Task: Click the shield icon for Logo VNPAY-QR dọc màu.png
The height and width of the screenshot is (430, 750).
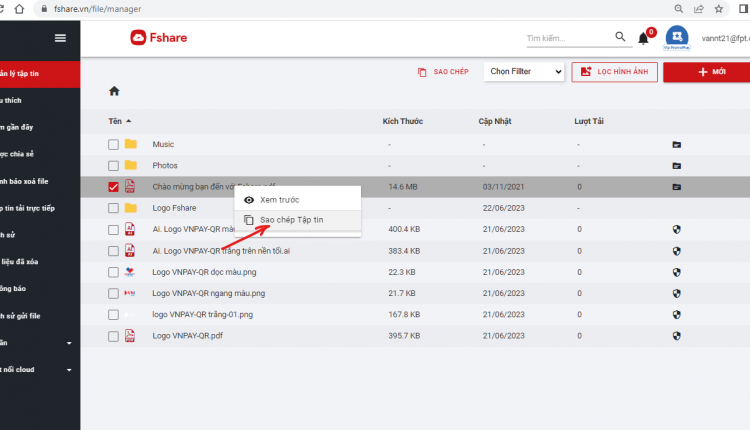Action: (x=676, y=272)
